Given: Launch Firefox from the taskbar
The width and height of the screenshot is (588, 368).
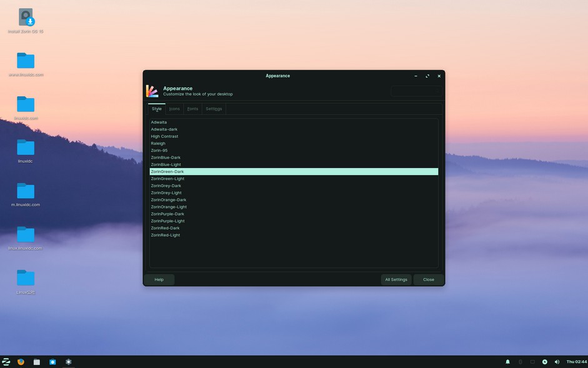Looking at the screenshot, I should point(21,362).
